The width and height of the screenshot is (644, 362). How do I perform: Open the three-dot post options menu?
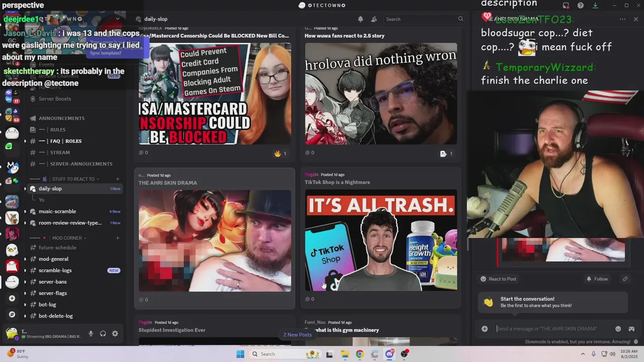[x=622, y=19]
